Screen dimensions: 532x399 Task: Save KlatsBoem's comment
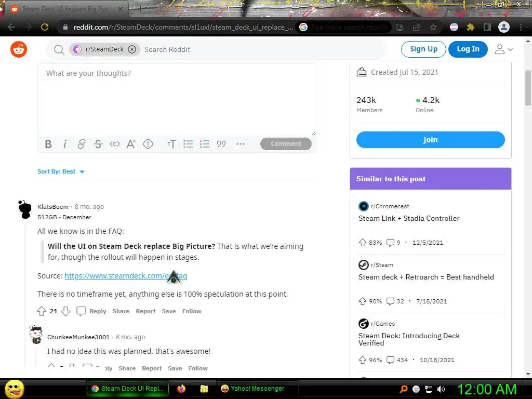pos(169,311)
